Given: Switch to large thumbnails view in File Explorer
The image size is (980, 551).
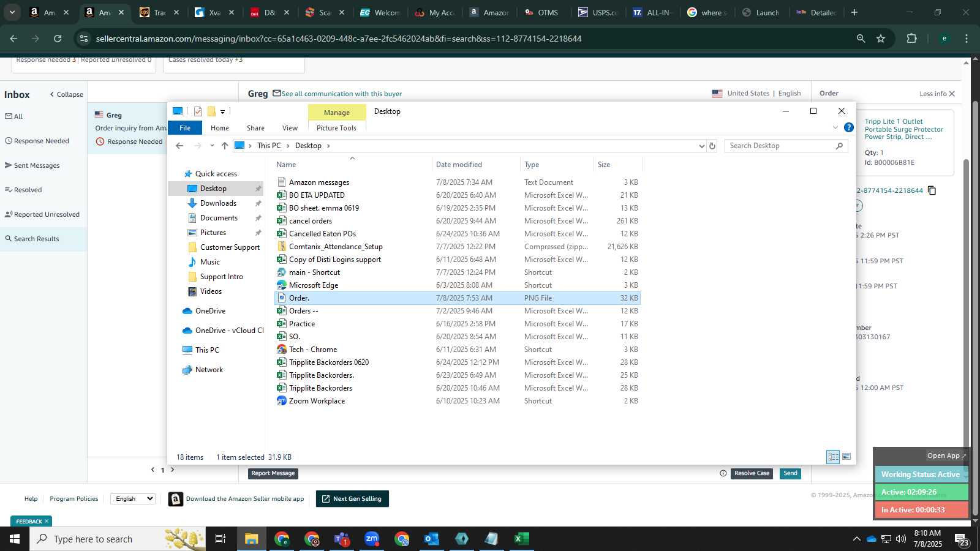Looking at the screenshot, I should click(846, 457).
